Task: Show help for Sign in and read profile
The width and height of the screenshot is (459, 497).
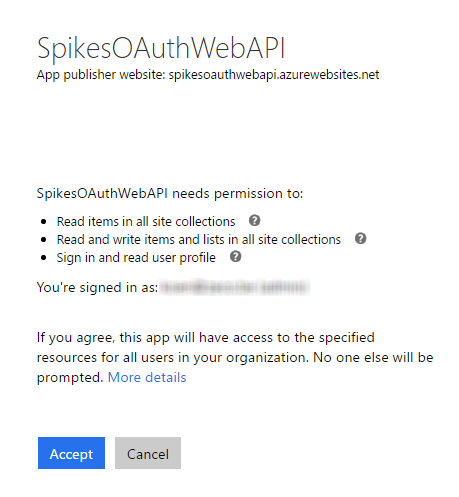Action: [235, 257]
